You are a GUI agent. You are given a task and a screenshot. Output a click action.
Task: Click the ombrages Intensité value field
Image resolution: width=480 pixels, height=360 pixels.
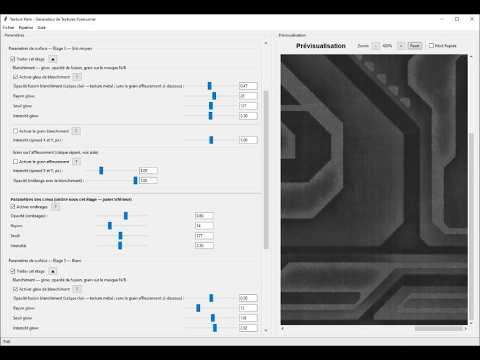[204, 245]
